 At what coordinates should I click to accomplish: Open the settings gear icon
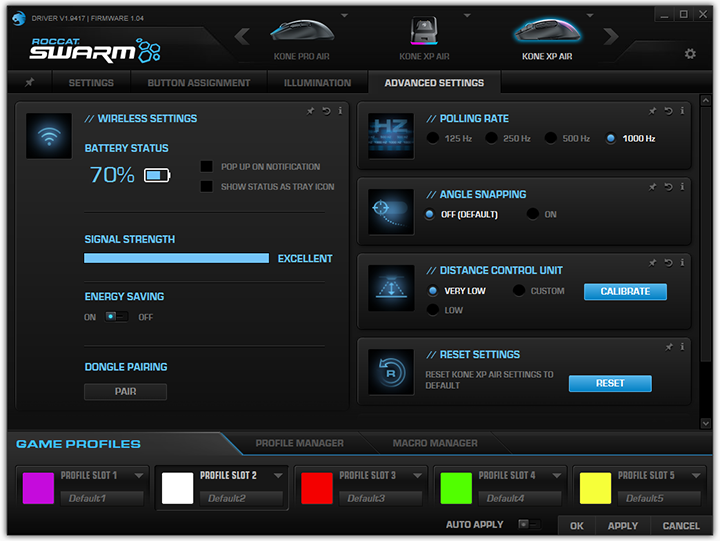click(690, 54)
